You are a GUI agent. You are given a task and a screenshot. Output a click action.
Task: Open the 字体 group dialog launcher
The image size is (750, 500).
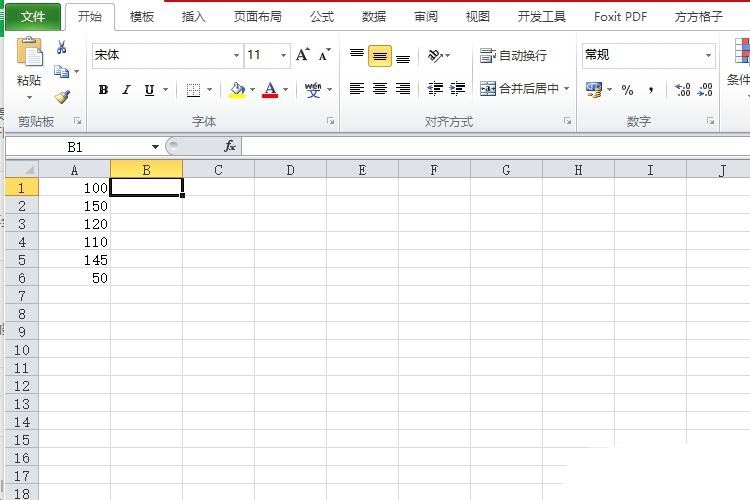pos(331,121)
